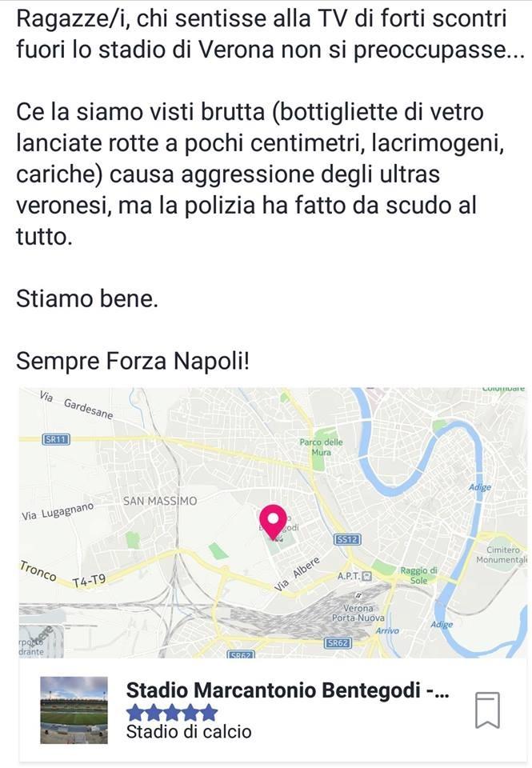Click the 'Stiamo bene.' line in post
This screenshot has height=768, width=532.
pos(87,299)
